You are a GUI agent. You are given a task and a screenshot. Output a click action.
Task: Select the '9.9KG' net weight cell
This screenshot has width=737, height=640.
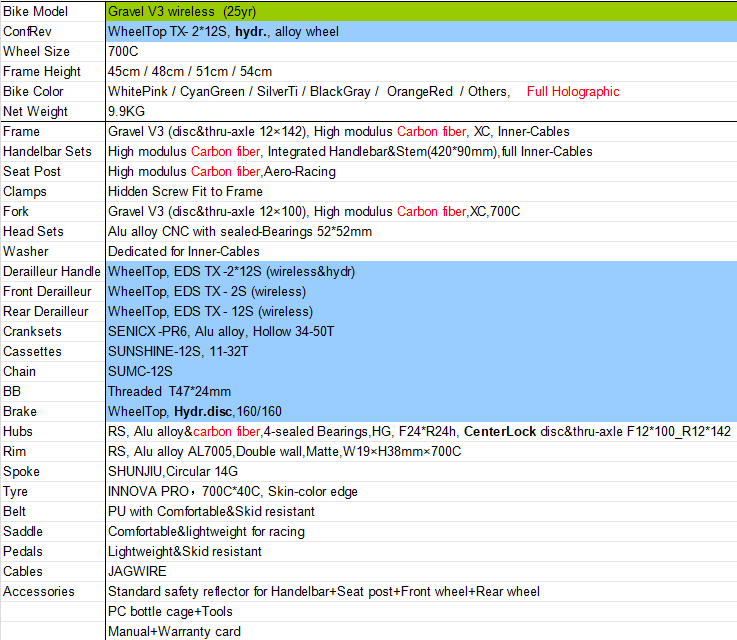pos(421,111)
